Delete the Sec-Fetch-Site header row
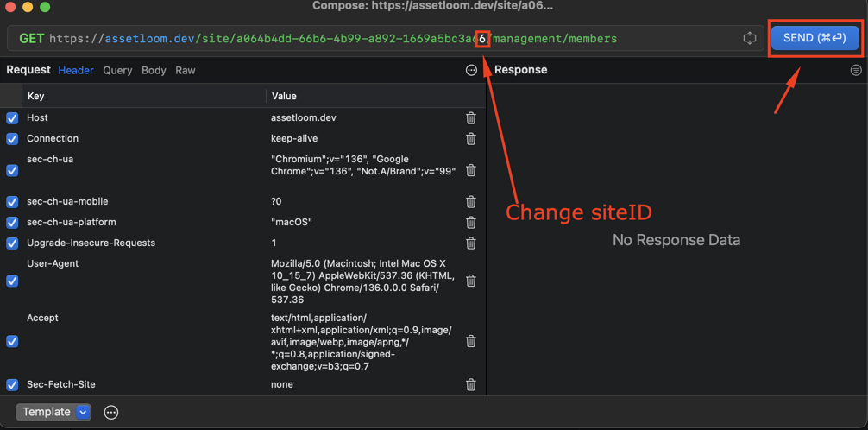The height and width of the screenshot is (430, 868). [x=471, y=384]
